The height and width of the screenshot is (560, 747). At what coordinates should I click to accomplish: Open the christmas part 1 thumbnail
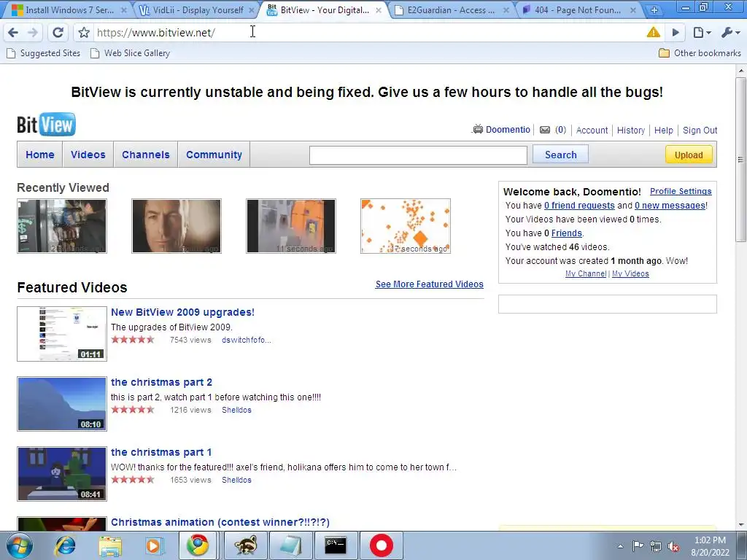(62, 474)
